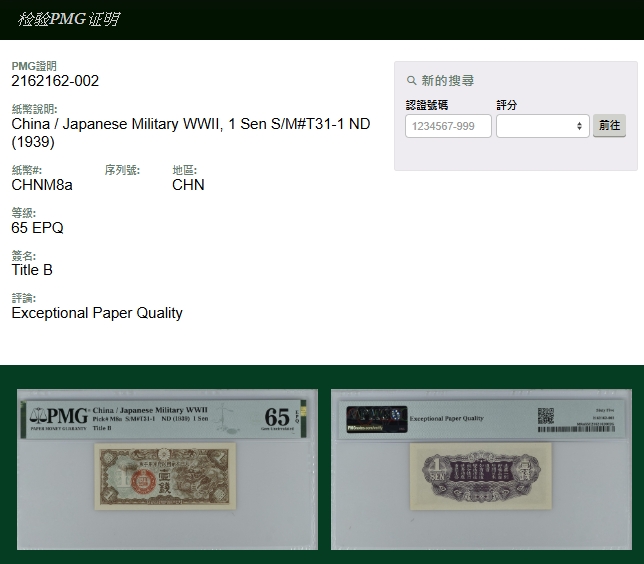Open the back image of the graded banknote
This screenshot has height=564, width=644.
coord(481,469)
